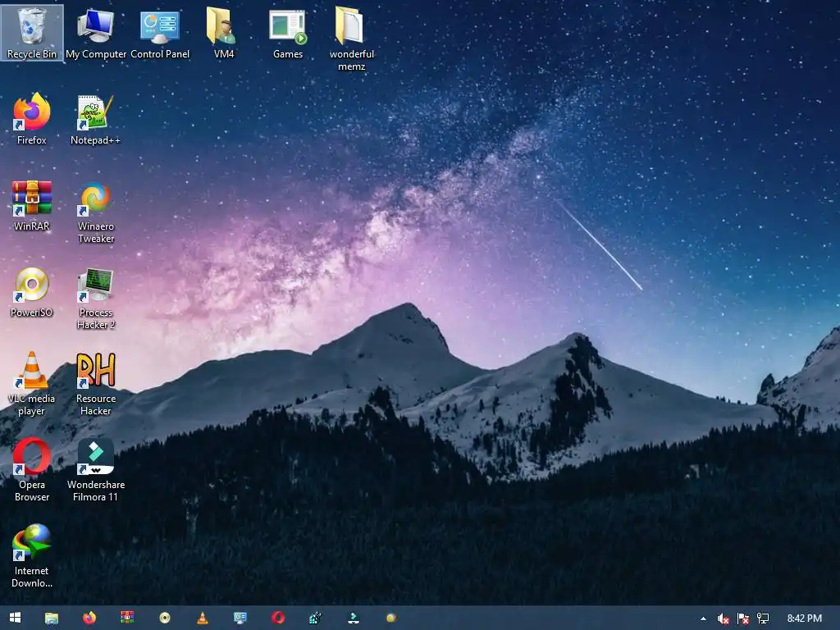This screenshot has height=630, width=840.
Task: Select the Winaero Tweaker shortcut
Action: [x=95, y=212]
